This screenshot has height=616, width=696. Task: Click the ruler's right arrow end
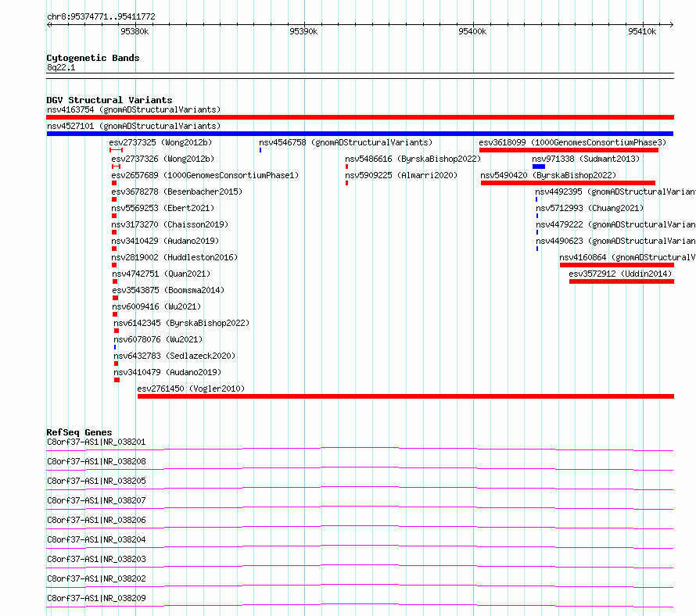pos(671,24)
